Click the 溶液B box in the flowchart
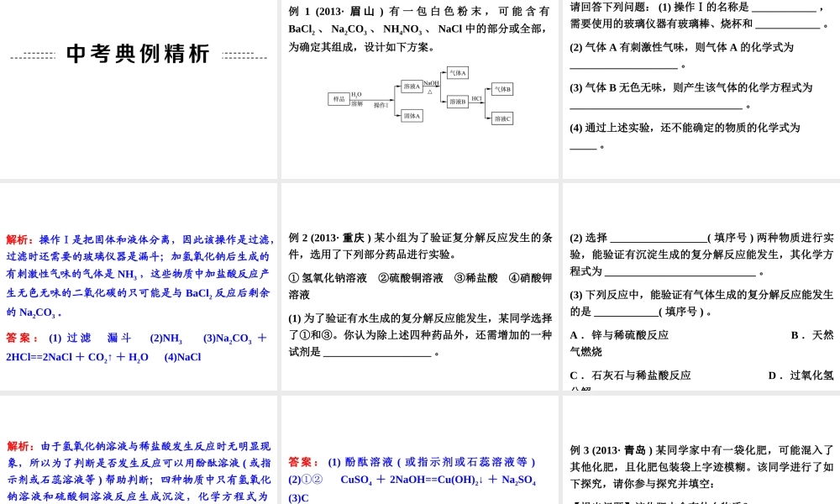 point(458,102)
